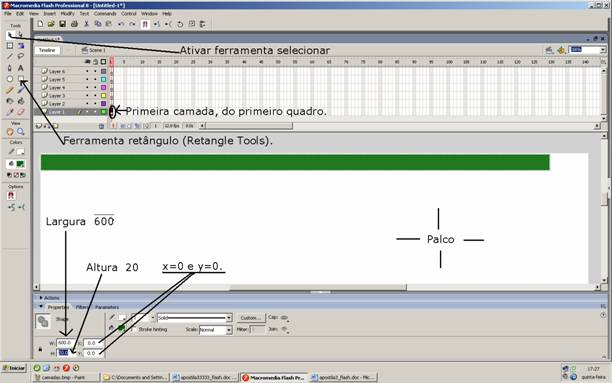Viewport: 612px width, 383px height.
Task: Toggle lock dot for Layer 3
Action: tap(95, 96)
